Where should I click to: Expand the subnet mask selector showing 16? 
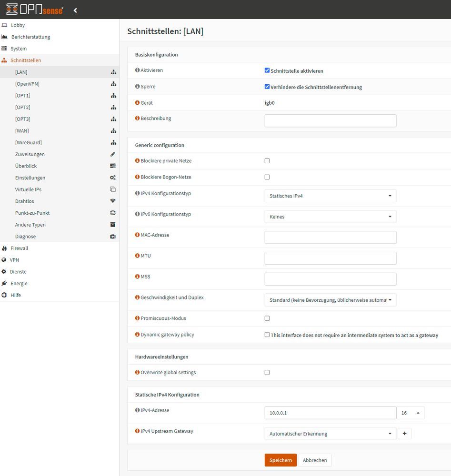click(x=411, y=413)
